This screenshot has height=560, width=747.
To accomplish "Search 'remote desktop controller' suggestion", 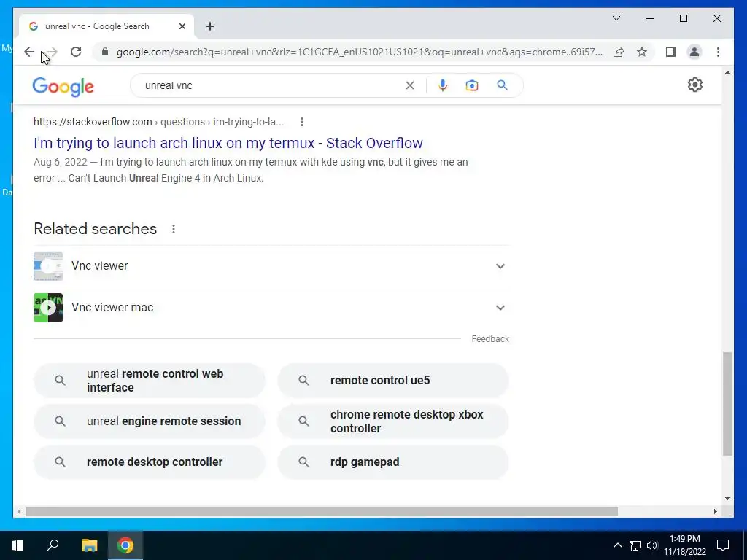I will click(149, 462).
